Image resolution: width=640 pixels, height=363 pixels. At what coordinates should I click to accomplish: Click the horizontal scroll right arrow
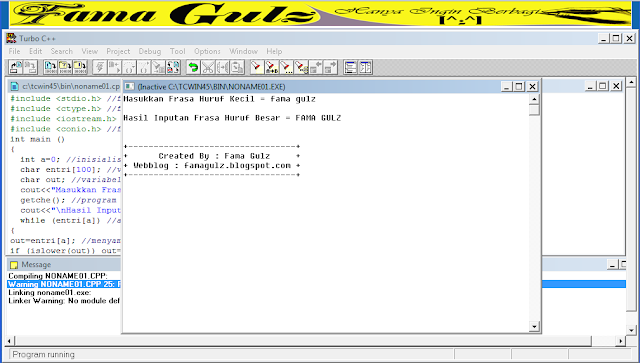point(621,341)
